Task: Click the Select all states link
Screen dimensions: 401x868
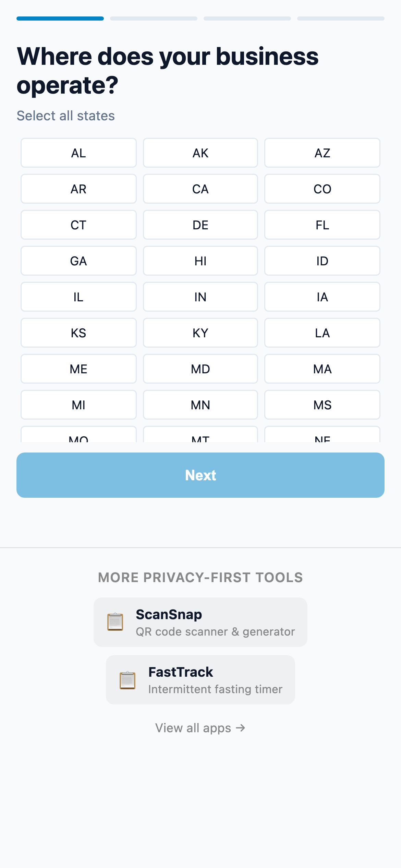Action: pos(66,116)
